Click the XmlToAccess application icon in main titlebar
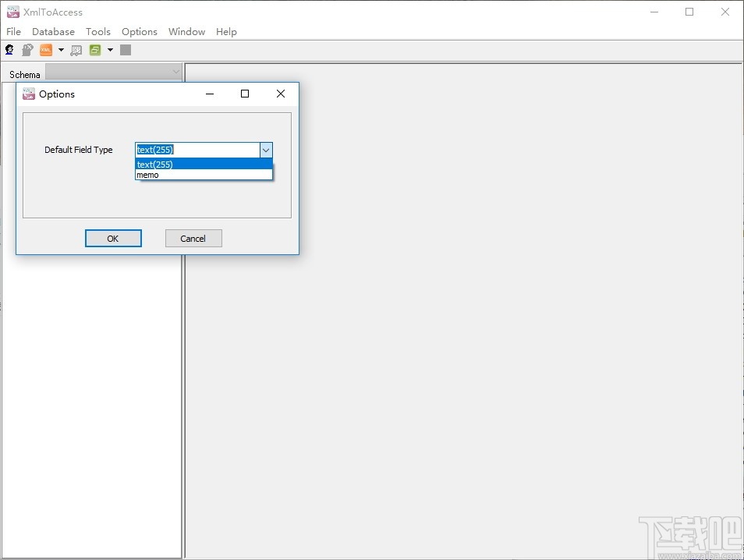Image resolution: width=744 pixels, height=560 pixels. click(x=12, y=12)
